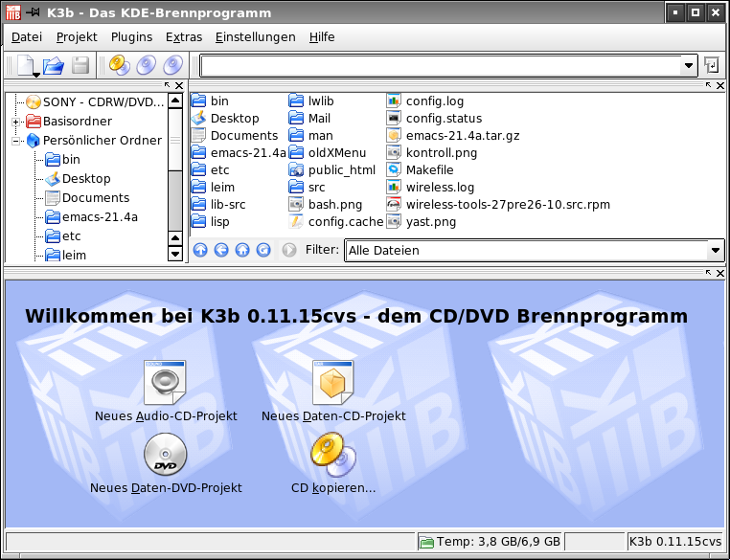This screenshot has height=560, width=730.
Task: Open the Filter 'Alle Dateien' dropdown
Action: 716,250
